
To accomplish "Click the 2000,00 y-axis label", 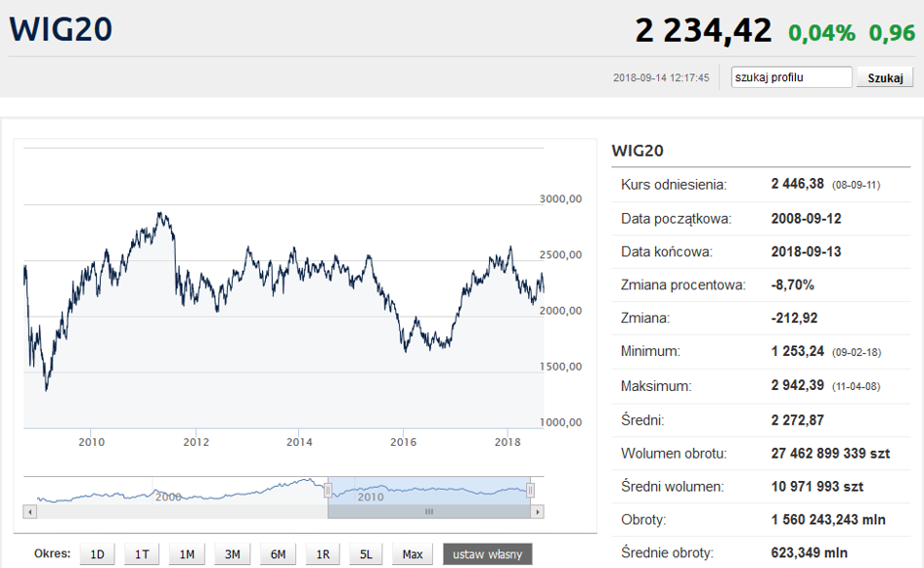I will tap(560, 311).
